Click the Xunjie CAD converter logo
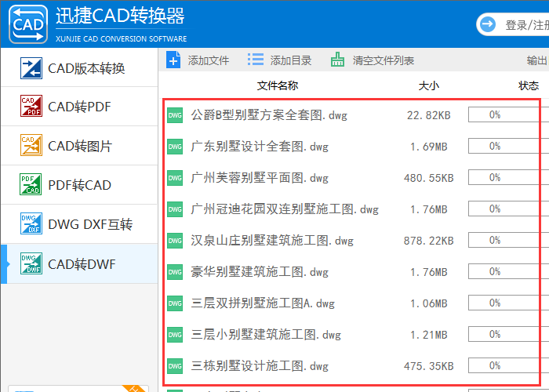Screen dimensions: 549x392 click(x=28, y=24)
